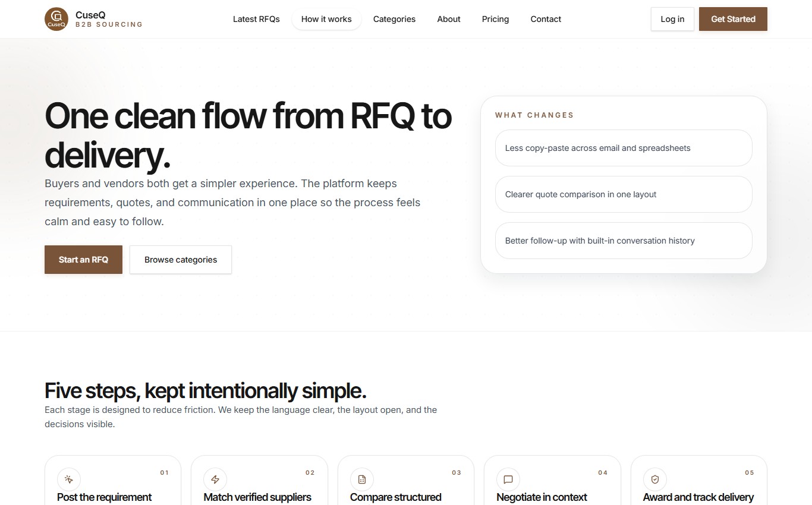Click the CuseQ brand name text
The width and height of the screenshot is (812, 505).
click(90, 15)
